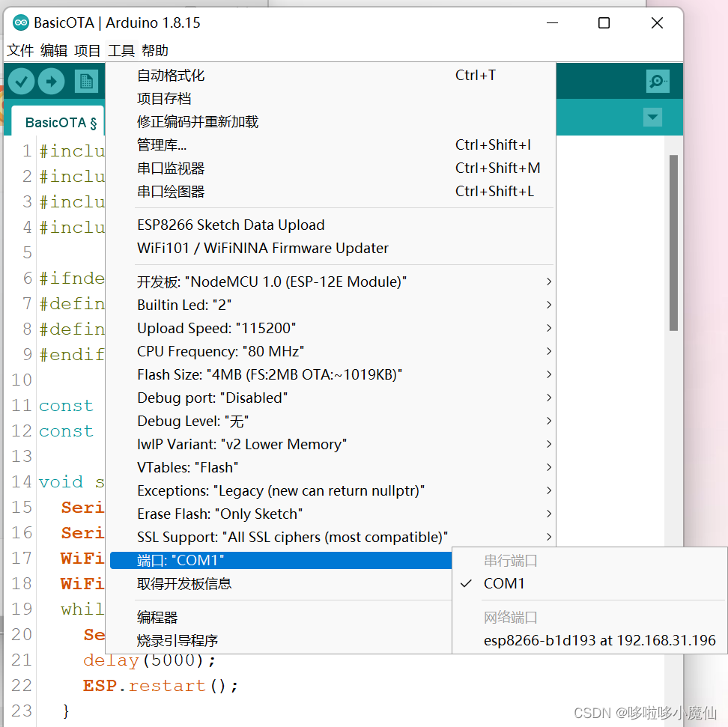Click the highlighted 端口 COM1 entry
728x727 pixels.
(281, 560)
